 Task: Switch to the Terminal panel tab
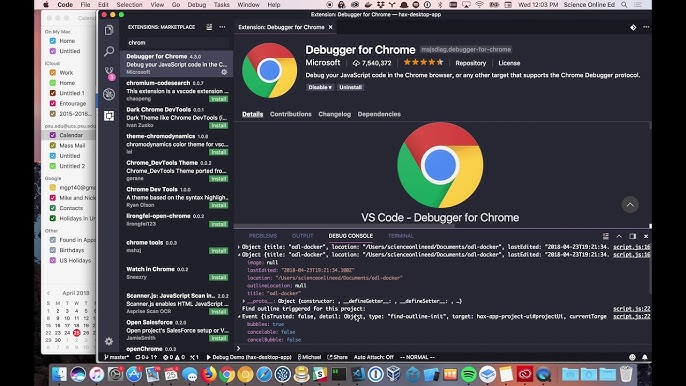[400, 236]
